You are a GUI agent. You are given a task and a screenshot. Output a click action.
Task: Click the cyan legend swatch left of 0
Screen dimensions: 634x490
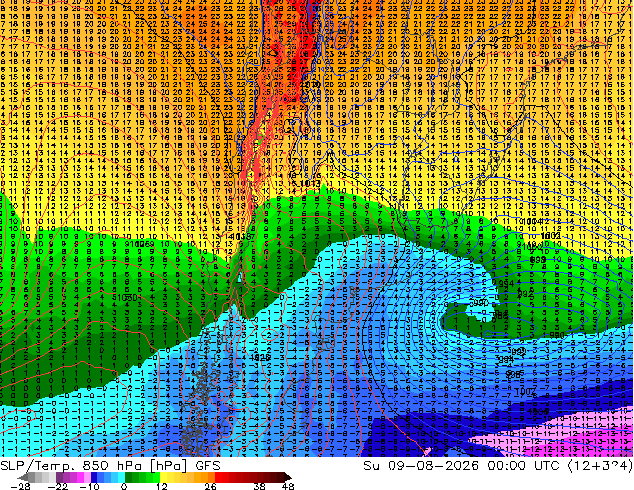click(x=121, y=477)
